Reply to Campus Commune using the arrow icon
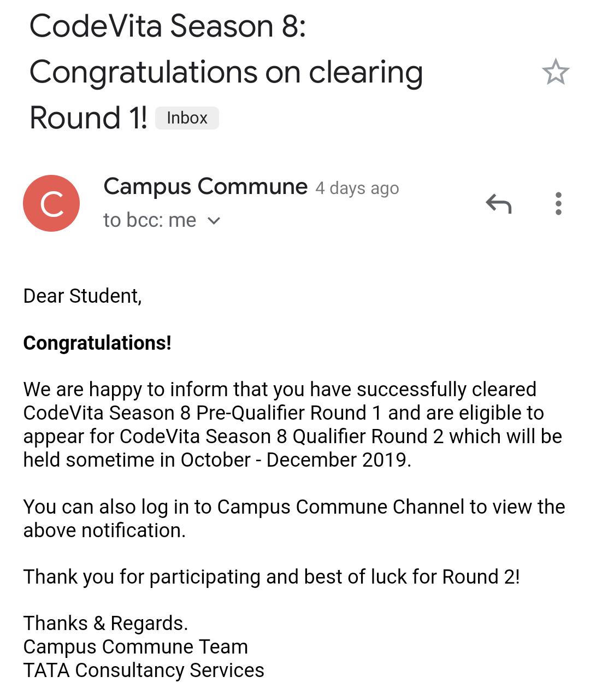 pyautogui.click(x=498, y=204)
